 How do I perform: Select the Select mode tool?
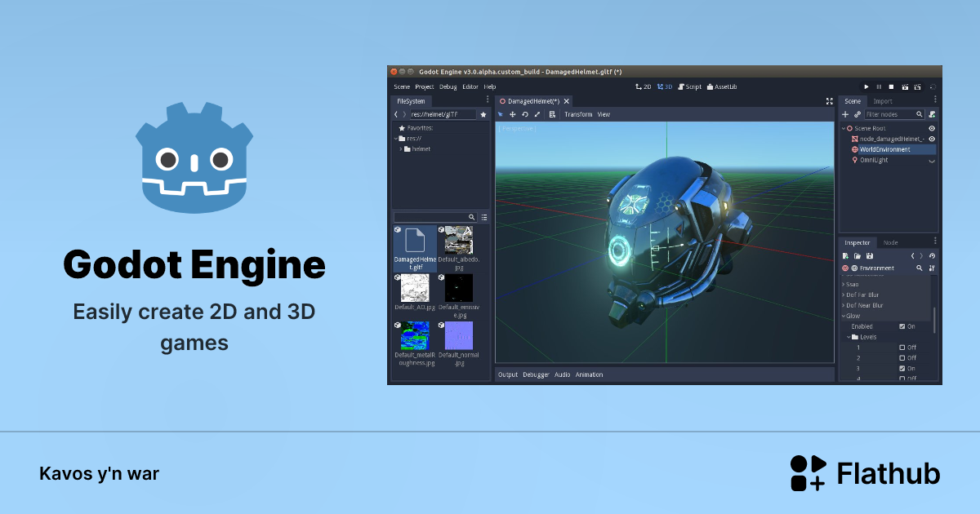[501, 114]
